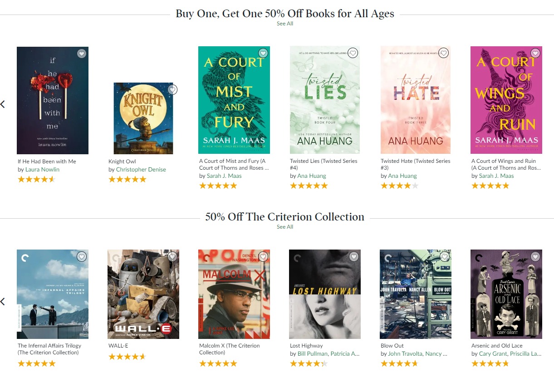Viewport: 554px width, 392px height.
Task: Open author Laura Nowlin's page
Action: 42,170
